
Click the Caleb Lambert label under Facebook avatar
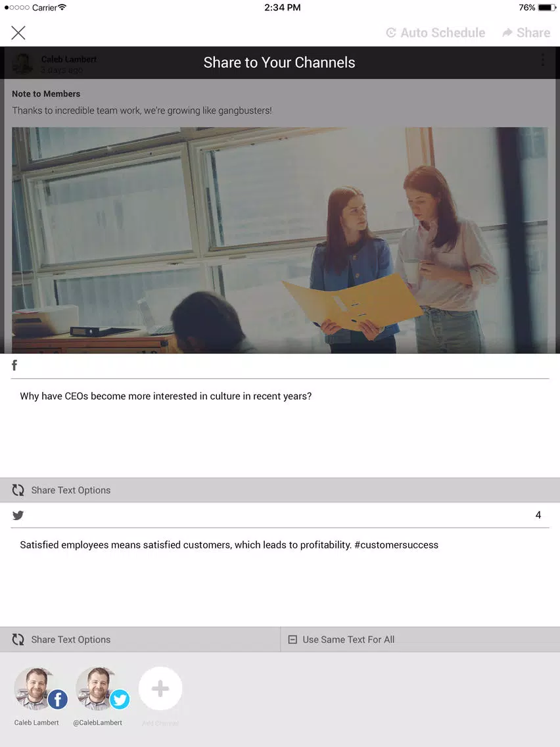[x=37, y=723]
